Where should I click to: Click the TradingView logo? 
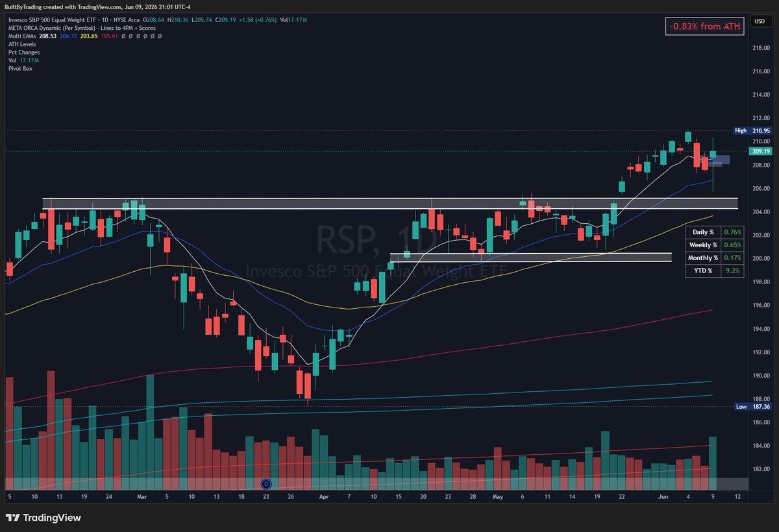pyautogui.click(x=43, y=518)
